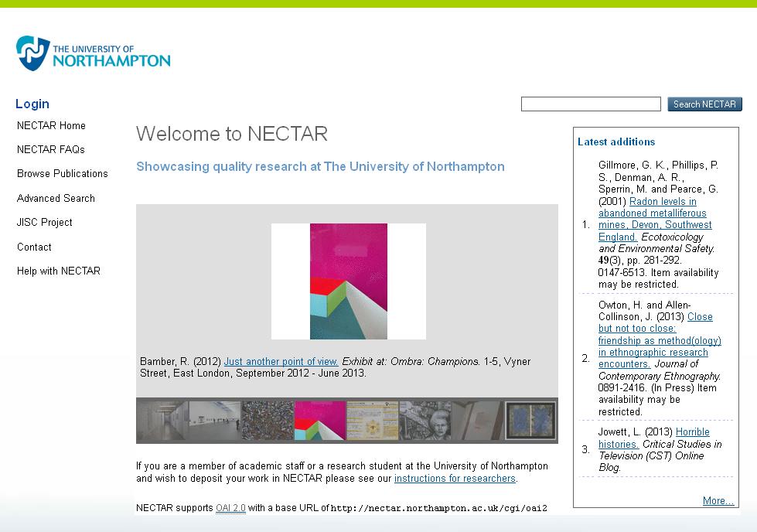Choose the blue book pages thumbnail
Image resolution: width=757 pixels, height=532 pixels.
[x=530, y=421]
